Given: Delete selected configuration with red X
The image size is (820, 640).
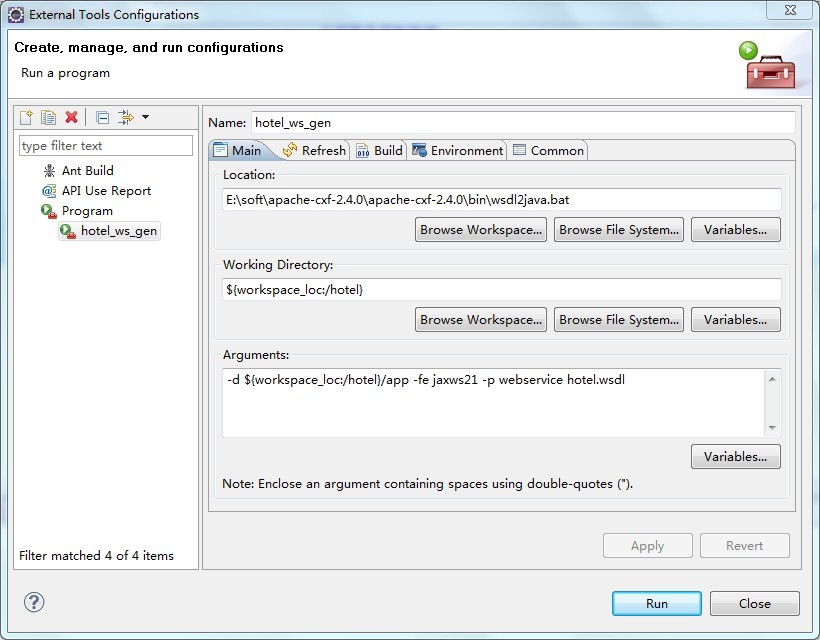Looking at the screenshot, I should [x=72, y=117].
